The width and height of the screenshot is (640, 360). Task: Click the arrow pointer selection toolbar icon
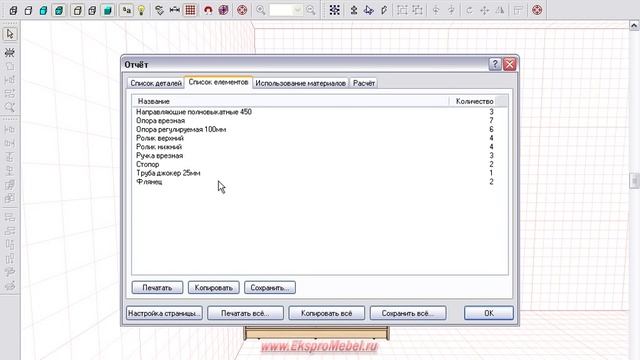pyautogui.click(x=369, y=10)
